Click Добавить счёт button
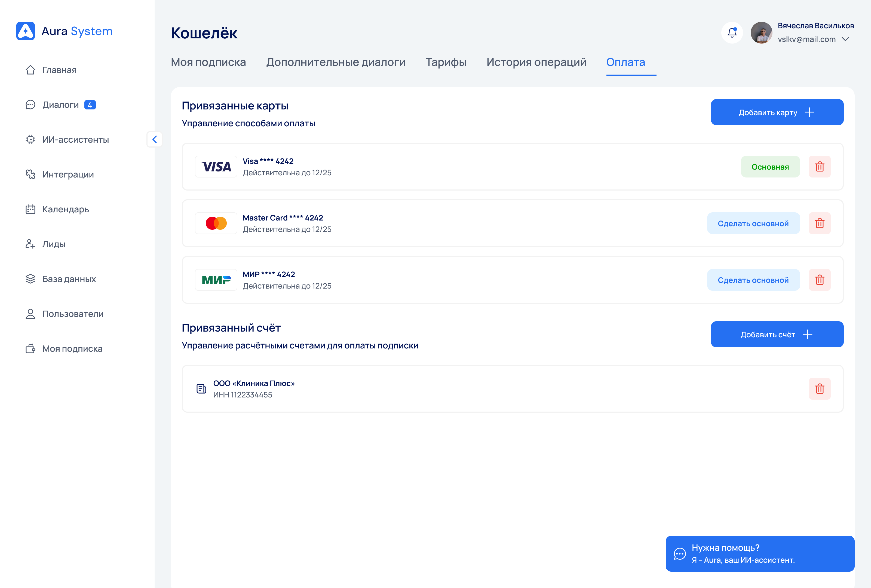This screenshot has height=588, width=871. [x=777, y=334]
